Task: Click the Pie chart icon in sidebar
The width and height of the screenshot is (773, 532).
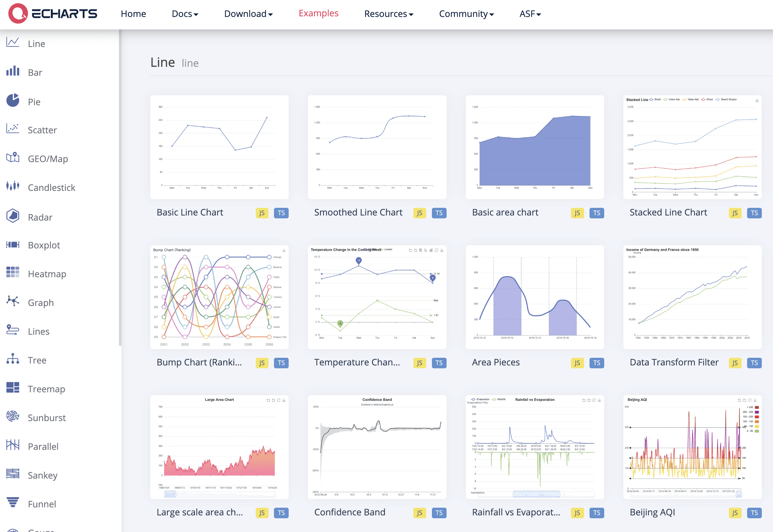Action: pos(13,100)
